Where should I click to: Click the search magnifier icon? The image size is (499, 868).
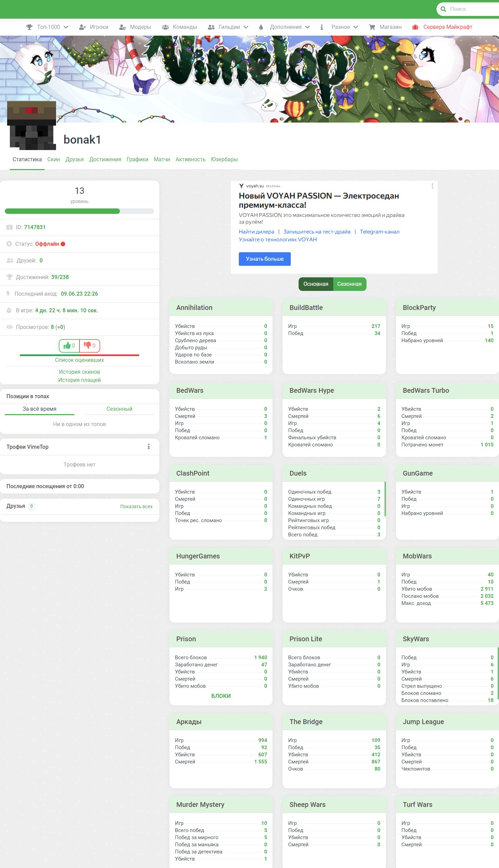click(x=443, y=9)
